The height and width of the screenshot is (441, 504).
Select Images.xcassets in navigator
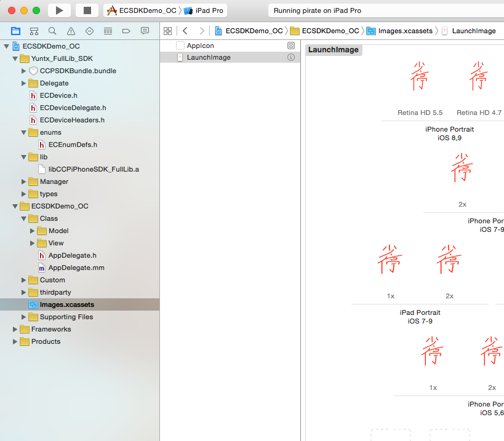point(80,304)
